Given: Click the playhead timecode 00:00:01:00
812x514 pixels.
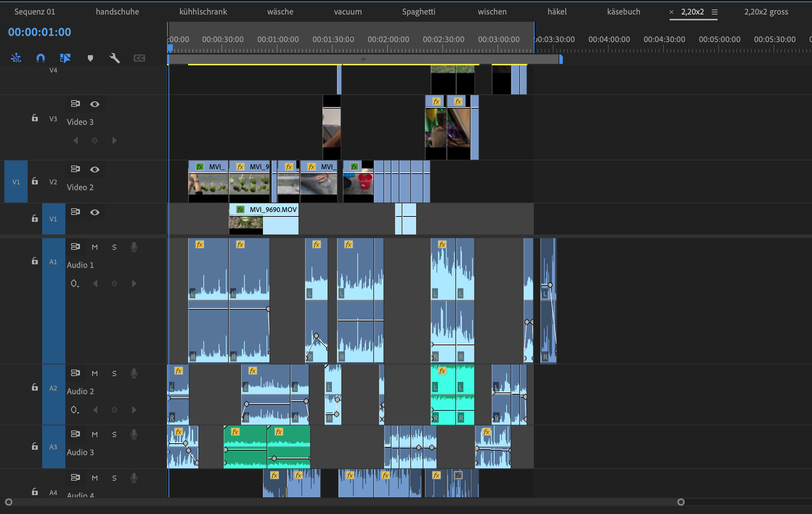Looking at the screenshot, I should [40, 32].
